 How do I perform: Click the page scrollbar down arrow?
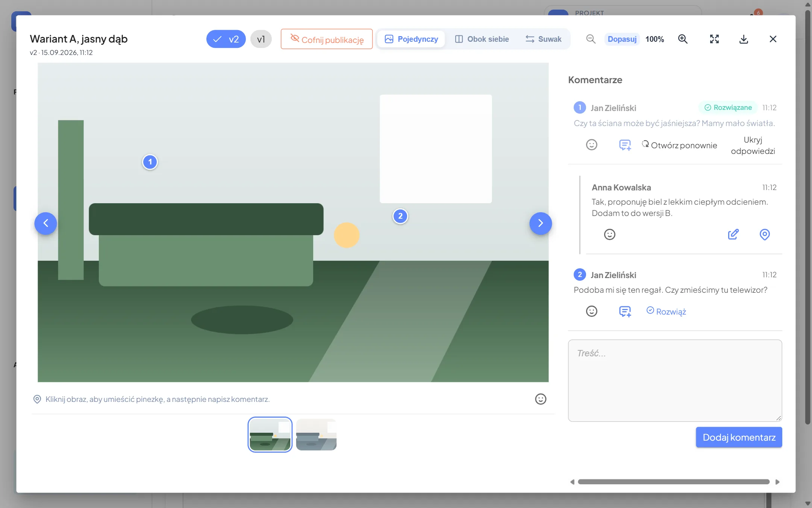click(x=807, y=503)
